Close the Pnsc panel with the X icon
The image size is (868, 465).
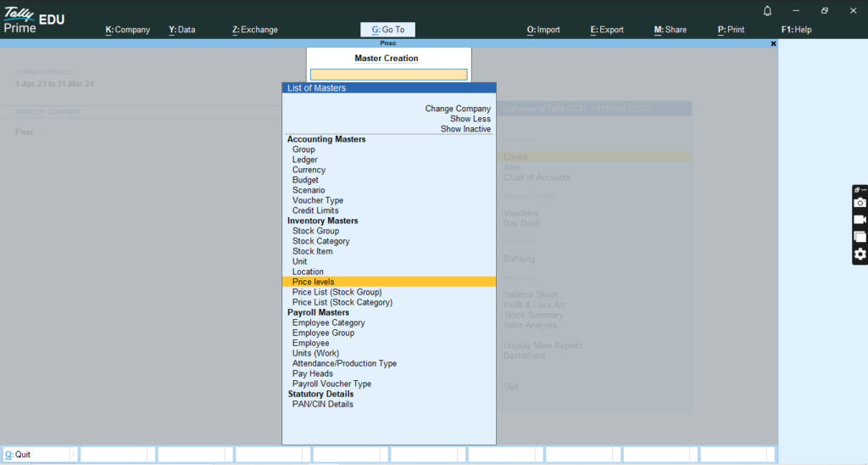pos(773,44)
